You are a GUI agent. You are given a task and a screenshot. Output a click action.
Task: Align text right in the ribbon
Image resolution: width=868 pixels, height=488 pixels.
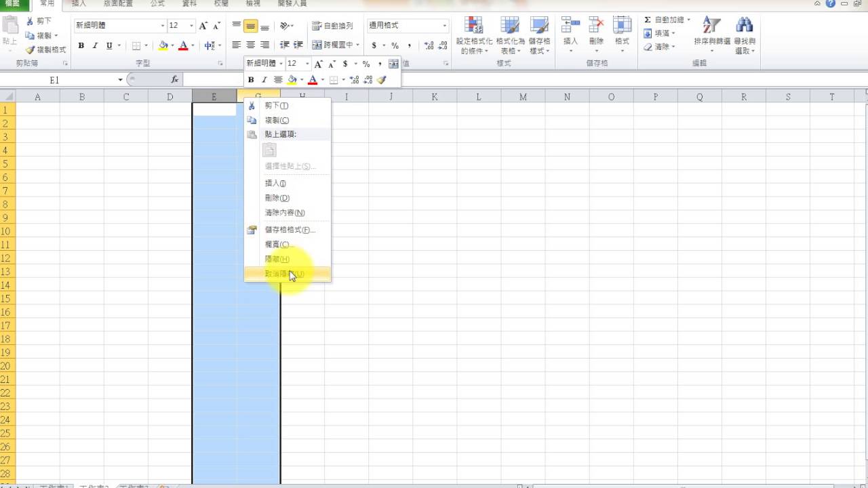pos(264,45)
